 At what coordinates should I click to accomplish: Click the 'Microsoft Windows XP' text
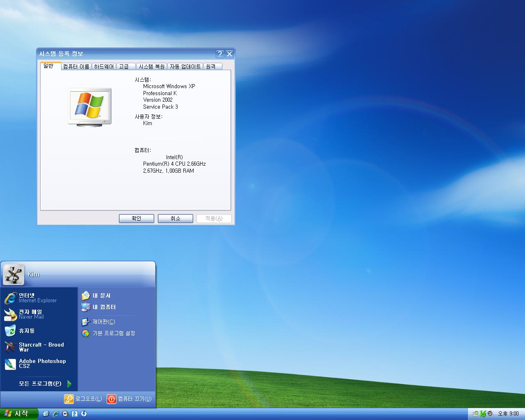click(x=169, y=86)
